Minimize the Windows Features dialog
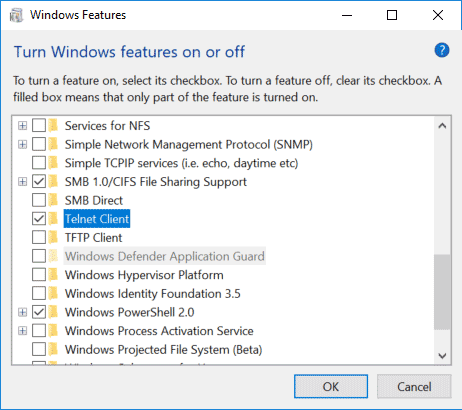 tap(347, 15)
